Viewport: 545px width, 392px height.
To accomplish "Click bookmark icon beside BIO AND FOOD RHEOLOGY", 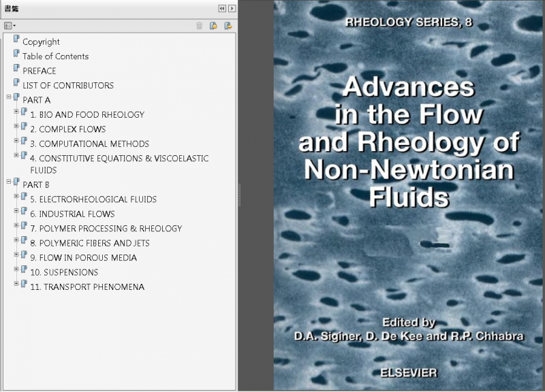I will pos(24,112).
